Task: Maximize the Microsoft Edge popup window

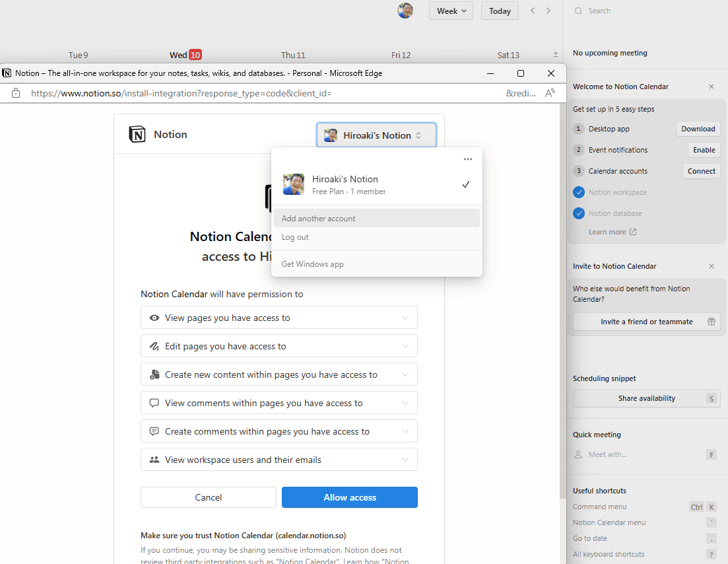Action: coord(521,73)
